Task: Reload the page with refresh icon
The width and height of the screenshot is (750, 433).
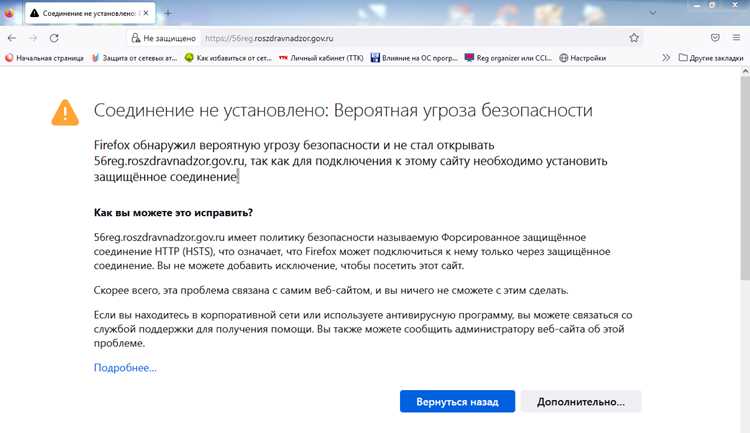Action: pos(54,38)
